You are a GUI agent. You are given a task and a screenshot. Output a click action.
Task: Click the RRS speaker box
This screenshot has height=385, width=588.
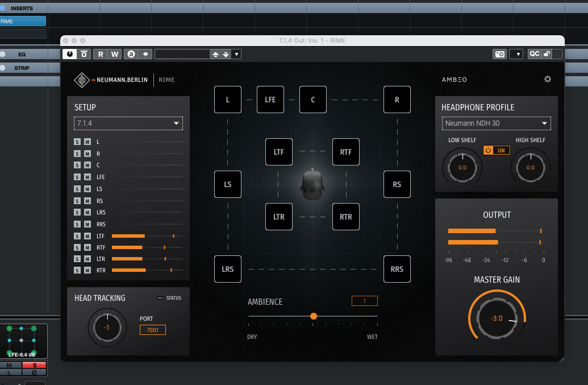pos(397,269)
